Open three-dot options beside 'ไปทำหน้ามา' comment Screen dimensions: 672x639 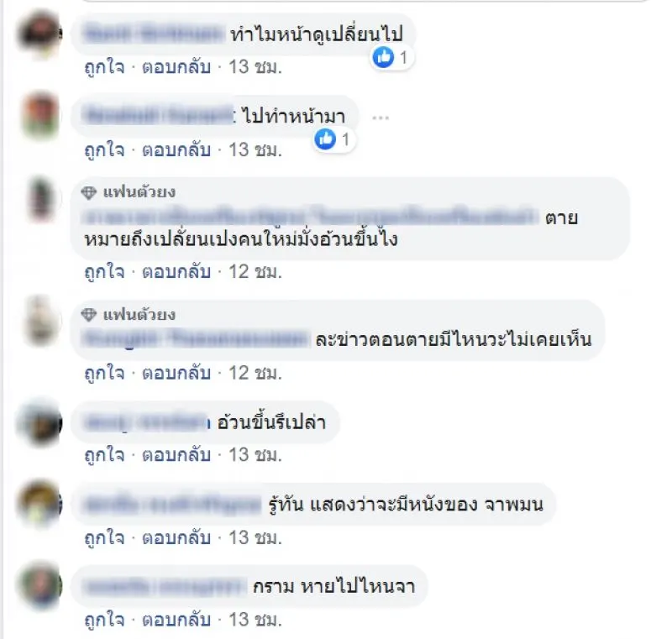point(381,118)
